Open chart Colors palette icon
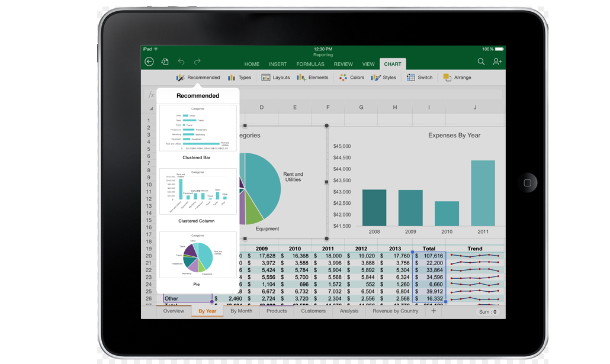The height and width of the screenshot is (364, 610). pyautogui.click(x=343, y=78)
